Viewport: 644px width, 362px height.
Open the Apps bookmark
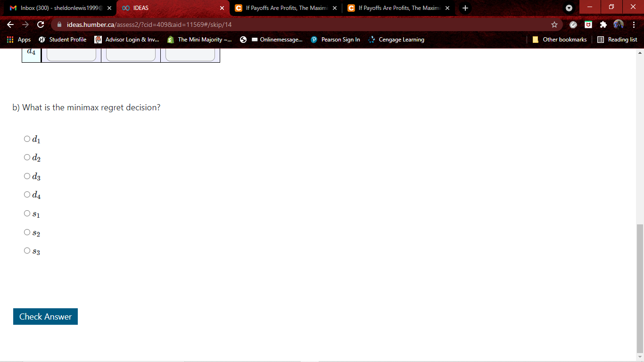click(x=19, y=40)
